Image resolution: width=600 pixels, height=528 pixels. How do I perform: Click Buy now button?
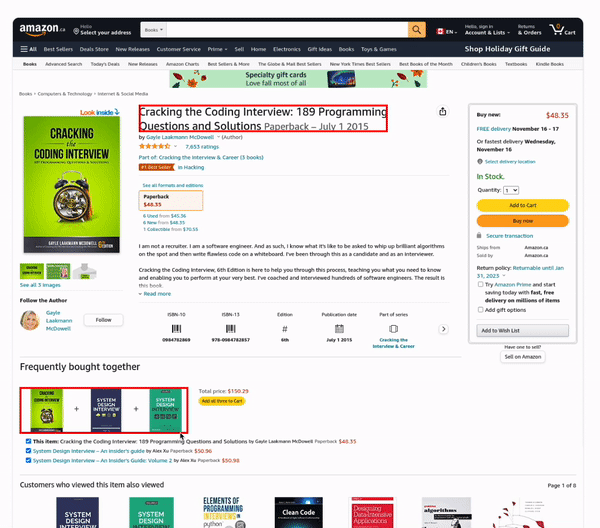[523, 221]
